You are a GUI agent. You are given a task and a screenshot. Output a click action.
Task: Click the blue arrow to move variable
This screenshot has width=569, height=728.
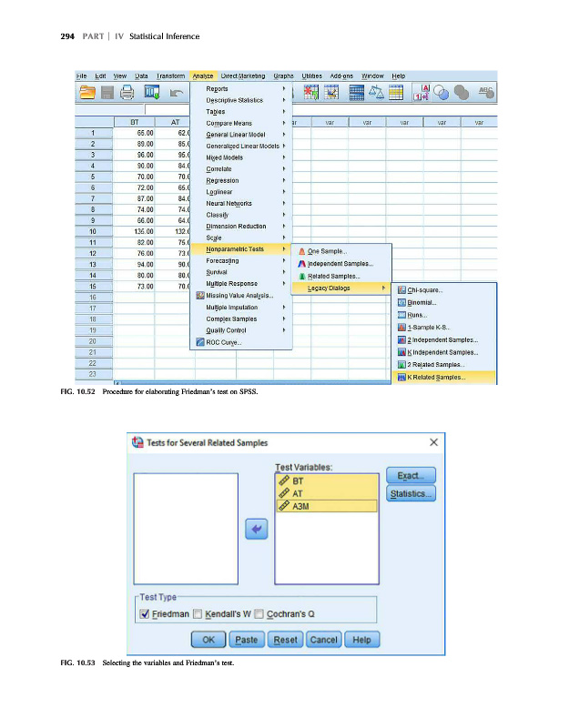pos(257,529)
